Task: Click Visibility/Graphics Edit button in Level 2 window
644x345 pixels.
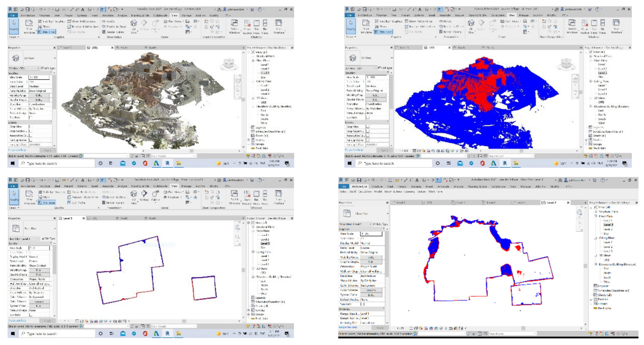Action: 371,257
